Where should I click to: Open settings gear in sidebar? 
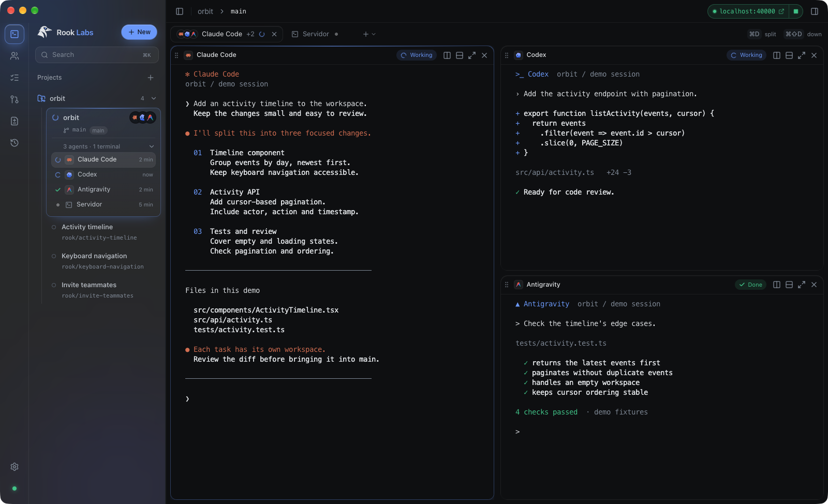tap(14, 467)
